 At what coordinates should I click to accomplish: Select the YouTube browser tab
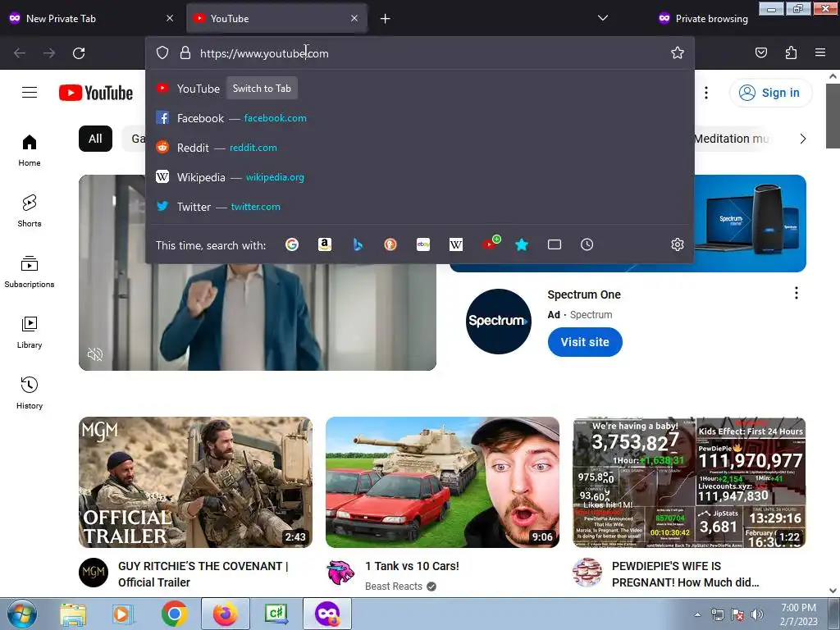pos(276,18)
